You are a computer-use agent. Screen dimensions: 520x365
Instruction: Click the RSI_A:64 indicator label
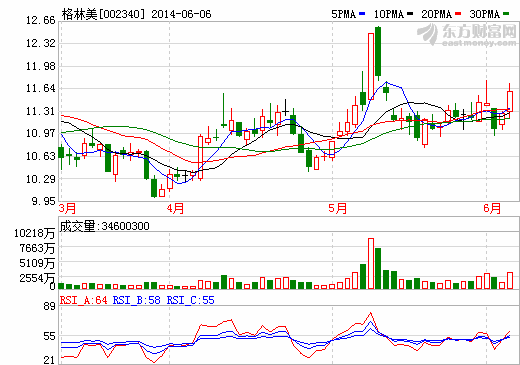tap(84, 300)
